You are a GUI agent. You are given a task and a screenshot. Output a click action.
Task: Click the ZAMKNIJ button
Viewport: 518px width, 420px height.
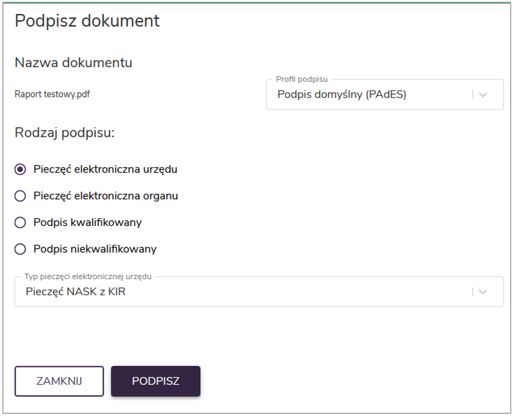tap(59, 381)
